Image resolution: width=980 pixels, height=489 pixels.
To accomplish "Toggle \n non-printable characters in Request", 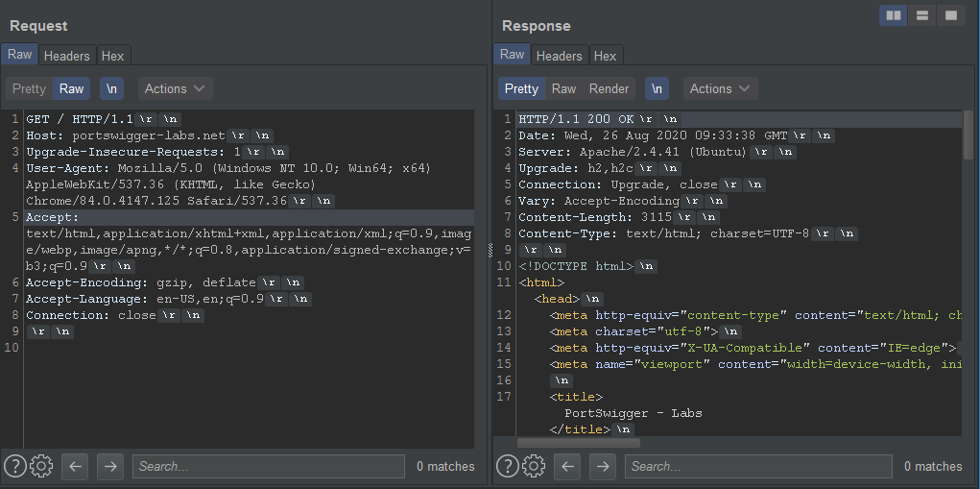I will [112, 88].
